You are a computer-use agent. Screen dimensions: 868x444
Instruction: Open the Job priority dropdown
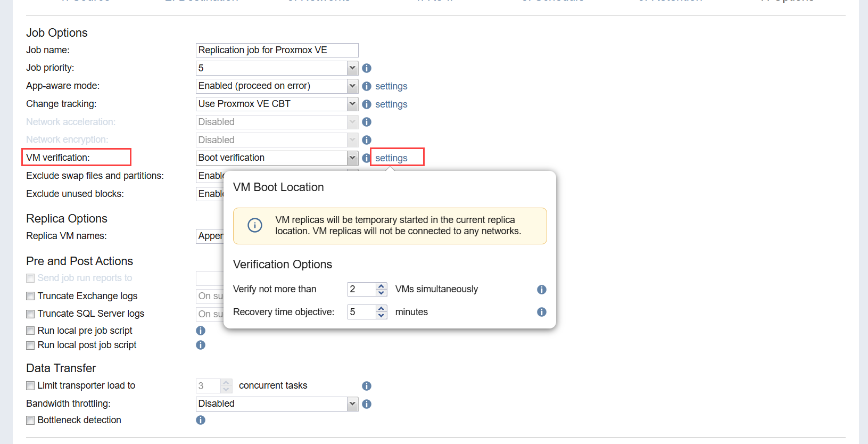352,68
